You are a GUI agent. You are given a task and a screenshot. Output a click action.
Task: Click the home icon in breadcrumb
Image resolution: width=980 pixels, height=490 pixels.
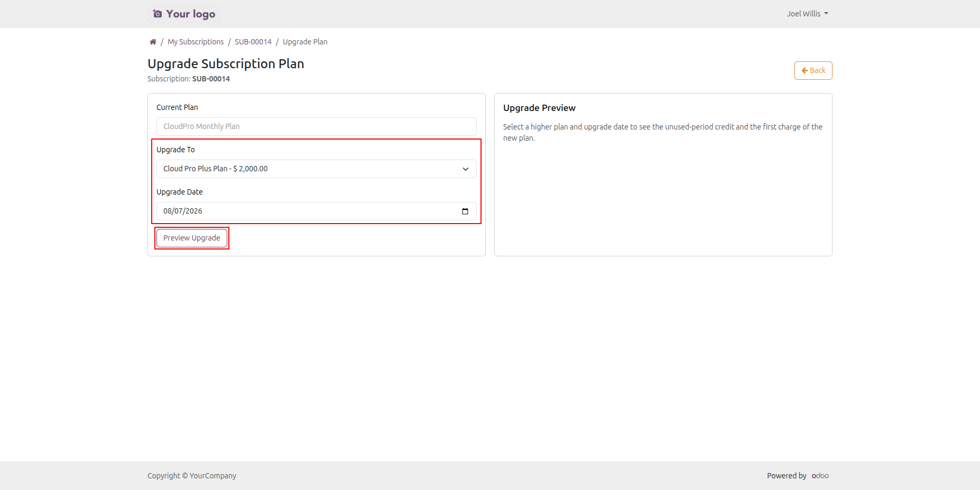153,42
